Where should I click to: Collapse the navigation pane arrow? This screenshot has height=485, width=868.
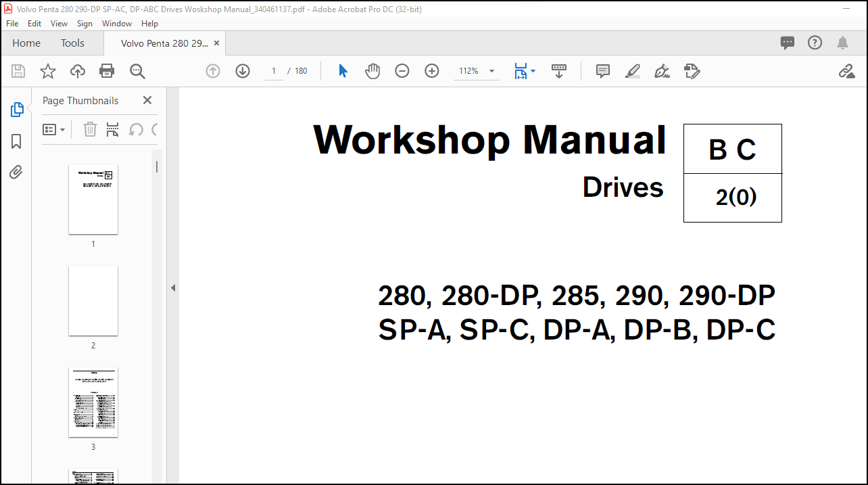click(x=172, y=287)
